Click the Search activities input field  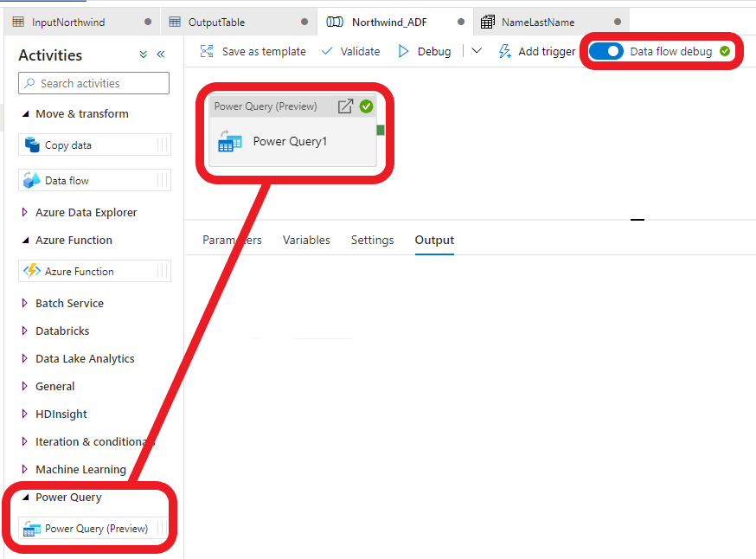coord(93,83)
